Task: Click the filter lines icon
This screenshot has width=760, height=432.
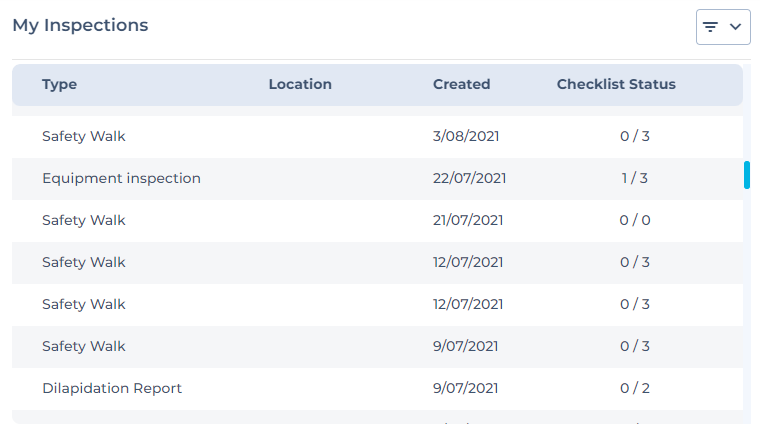Action: click(710, 27)
